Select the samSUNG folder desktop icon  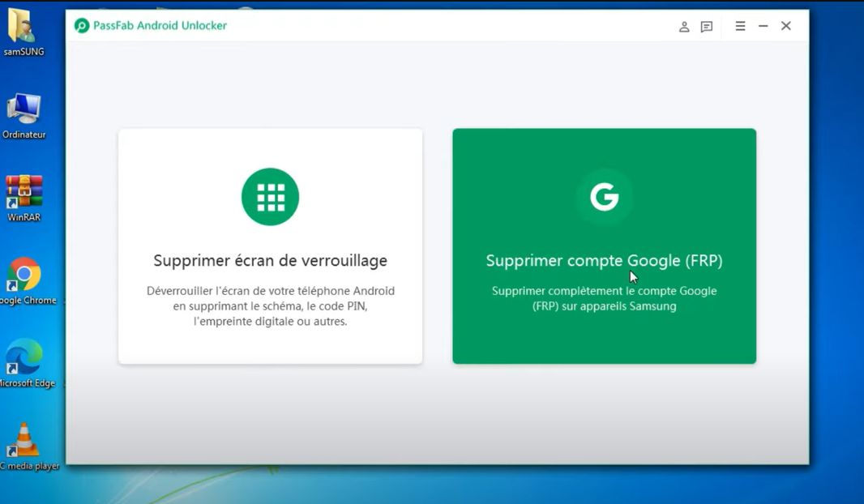point(24,32)
